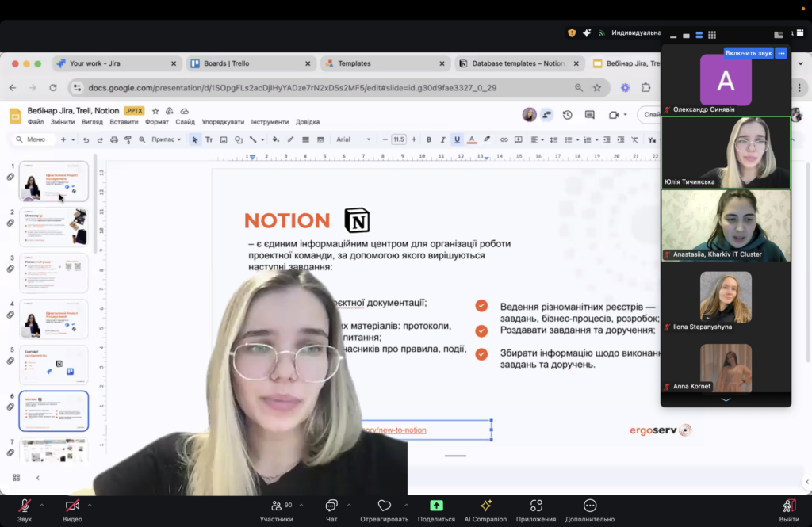Expand video options arrow next to Видео
This screenshot has height=527, width=812.
coord(90,505)
